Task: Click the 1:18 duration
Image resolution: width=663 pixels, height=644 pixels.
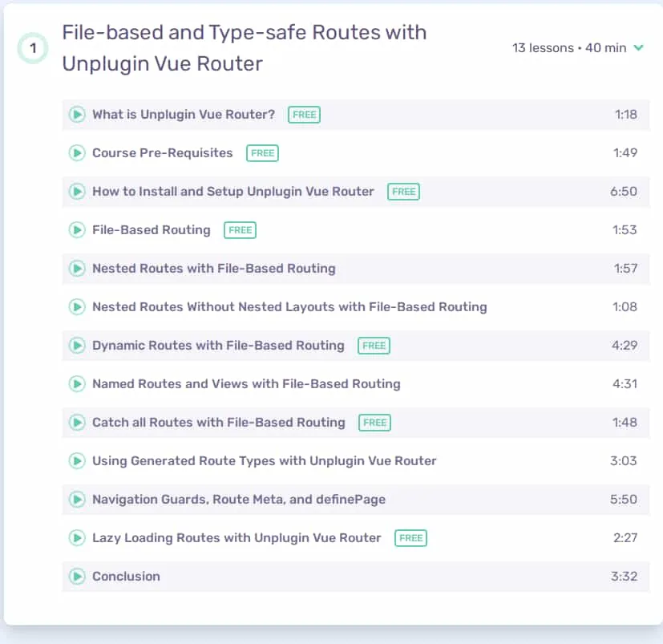Action: [x=626, y=114]
